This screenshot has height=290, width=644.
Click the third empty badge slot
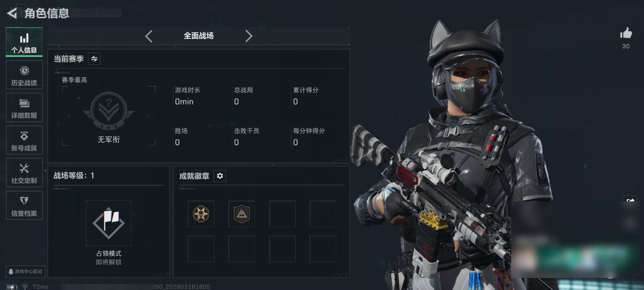point(282,214)
